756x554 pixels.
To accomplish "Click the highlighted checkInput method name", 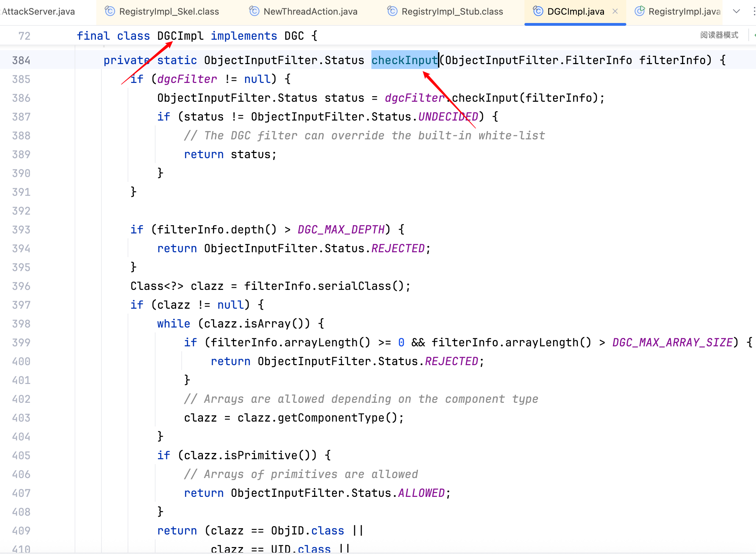I will 404,60.
